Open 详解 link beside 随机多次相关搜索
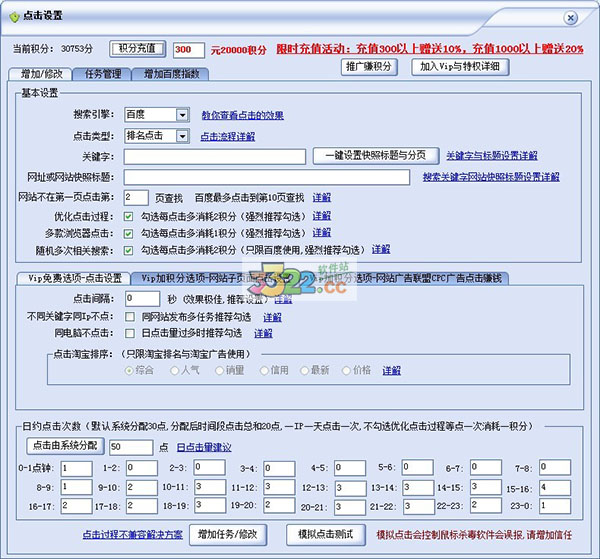 click(381, 249)
